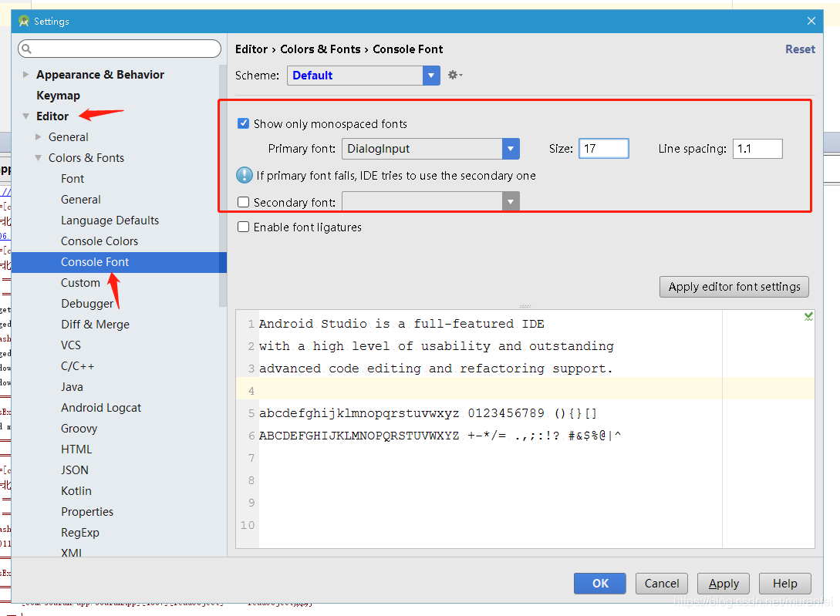Click the settings tree vertical scrollbar

pos(223,185)
